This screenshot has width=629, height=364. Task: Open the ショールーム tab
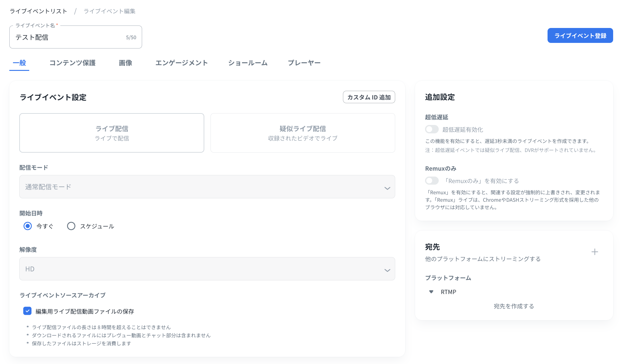tap(248, 63)
